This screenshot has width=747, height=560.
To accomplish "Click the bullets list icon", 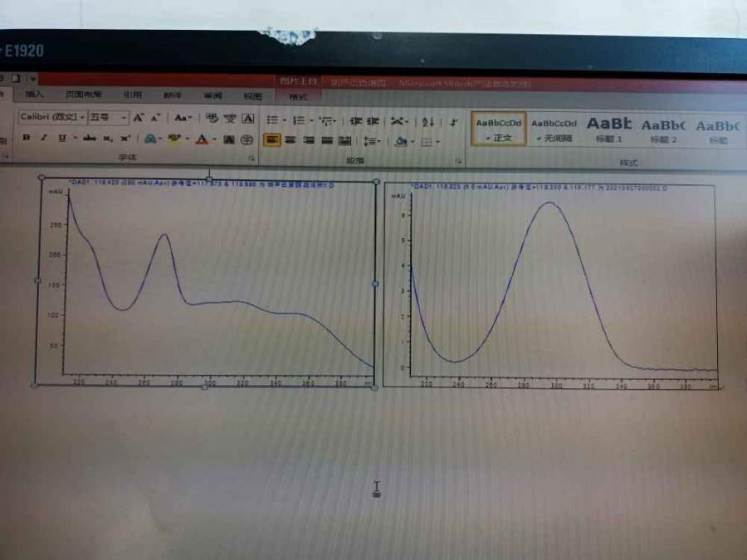I will pos(272,120).
